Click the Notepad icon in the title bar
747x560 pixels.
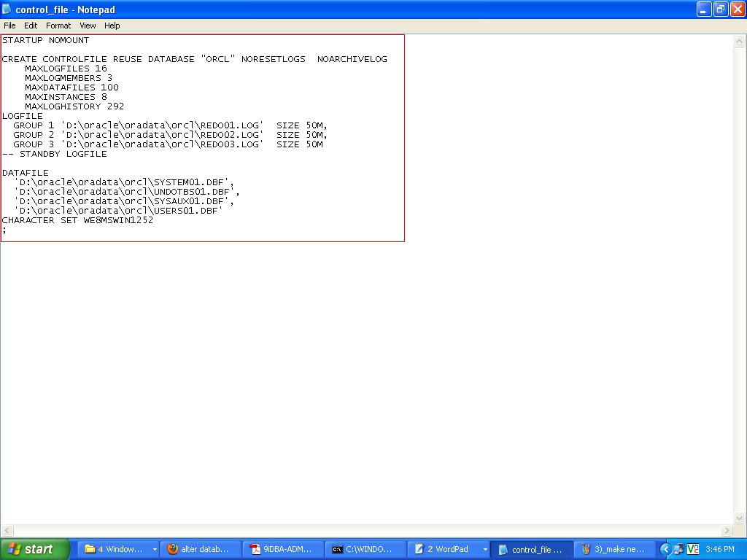(x=7, y=9)
